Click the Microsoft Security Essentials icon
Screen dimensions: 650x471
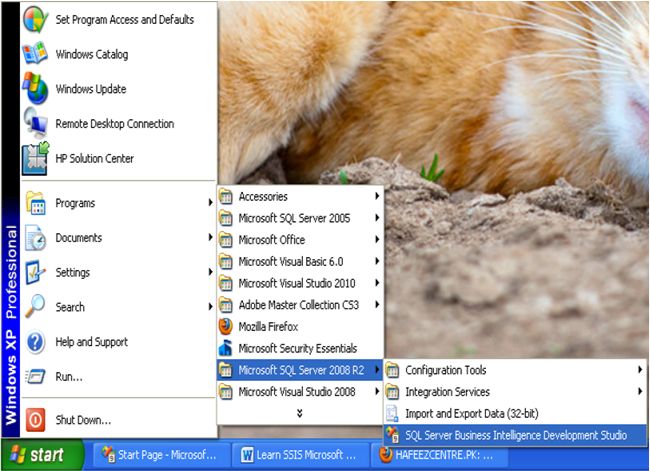[x=226, y=348]
